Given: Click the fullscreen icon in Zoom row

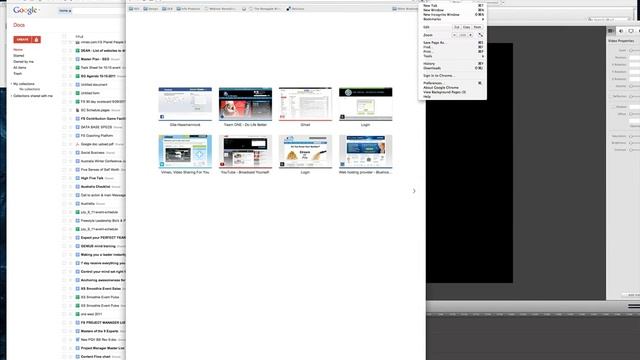Looking at the screenshot, I should pos(480,35).
